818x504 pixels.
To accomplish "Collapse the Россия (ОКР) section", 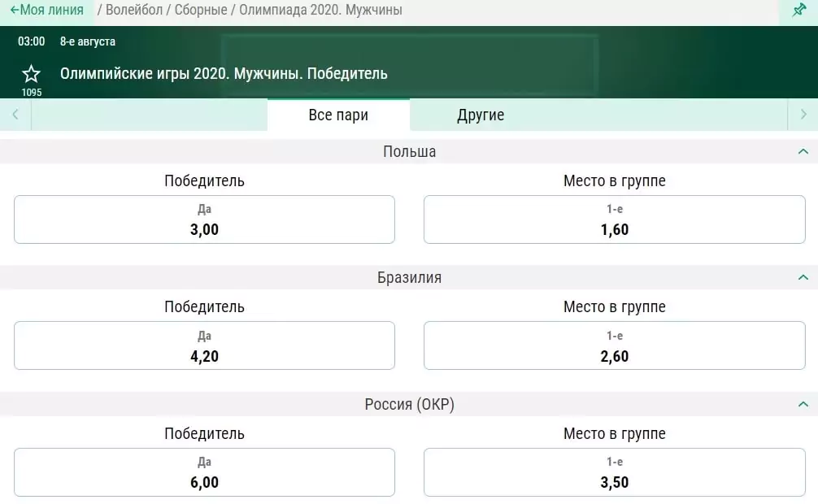I will [803, 404].
